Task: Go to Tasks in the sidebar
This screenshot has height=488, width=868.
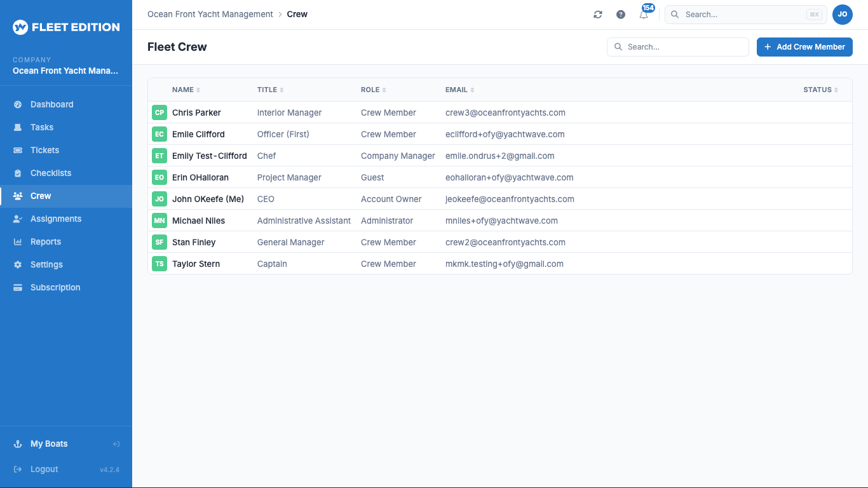Action: point(66,127)
